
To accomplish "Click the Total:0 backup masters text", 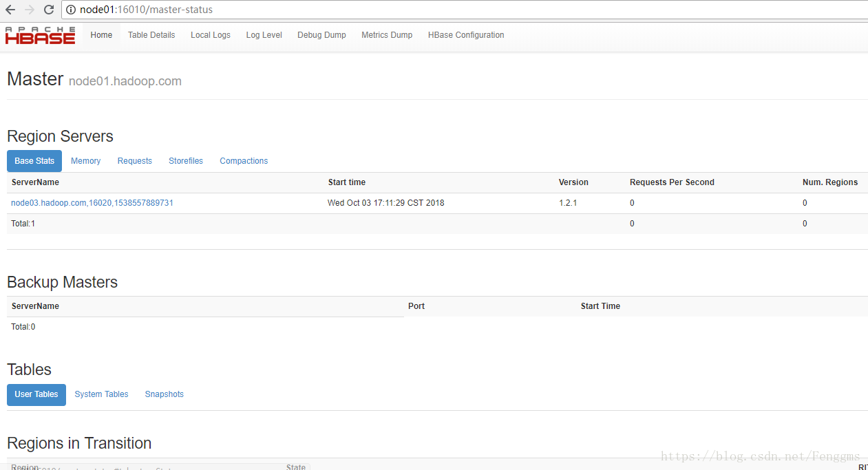I will pos(23,327).
